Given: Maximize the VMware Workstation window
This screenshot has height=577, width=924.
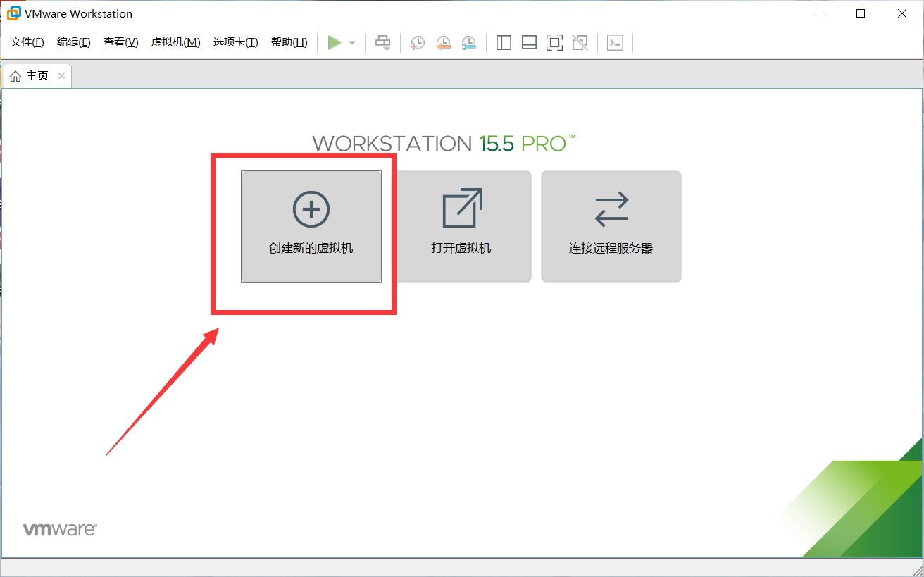Looking at the screenshot, I should click(x=861, y=13).
